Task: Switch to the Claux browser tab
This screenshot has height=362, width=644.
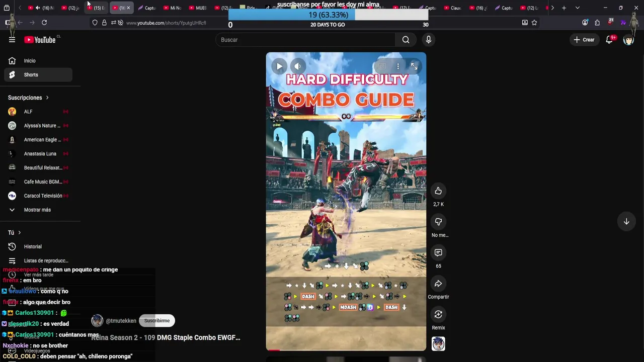Action: coord(453,8)
